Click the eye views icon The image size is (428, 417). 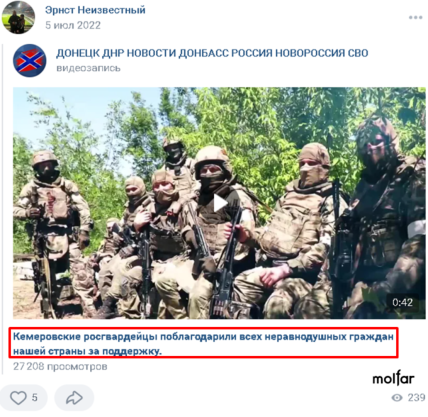[397, 398]
